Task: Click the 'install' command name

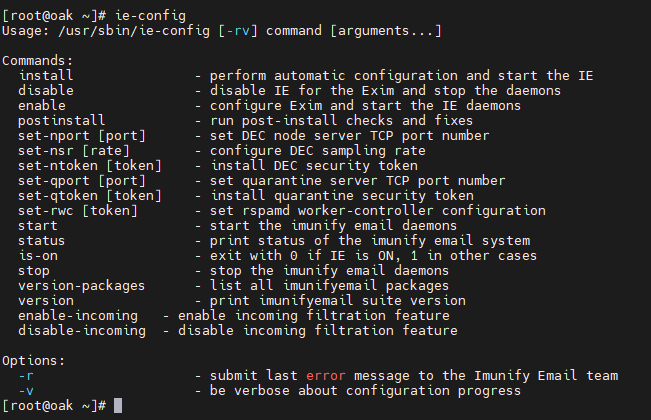Action: coord(46,76)
